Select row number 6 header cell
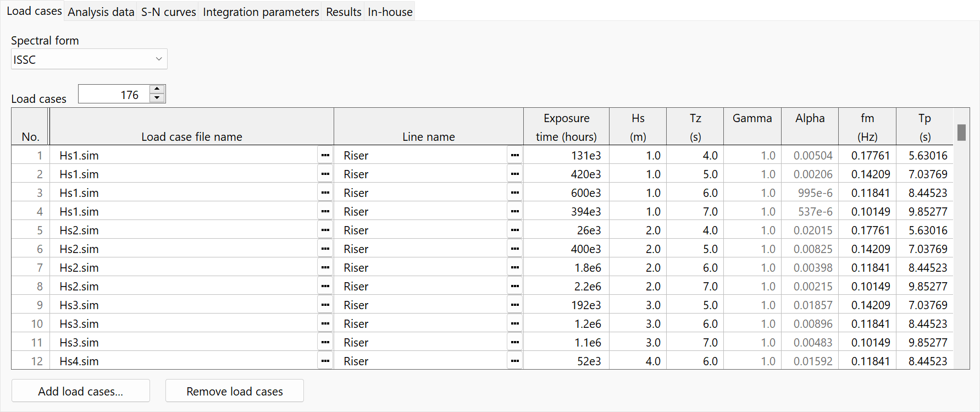This screenshot has width=980, height=412. (x=30, y=249)
